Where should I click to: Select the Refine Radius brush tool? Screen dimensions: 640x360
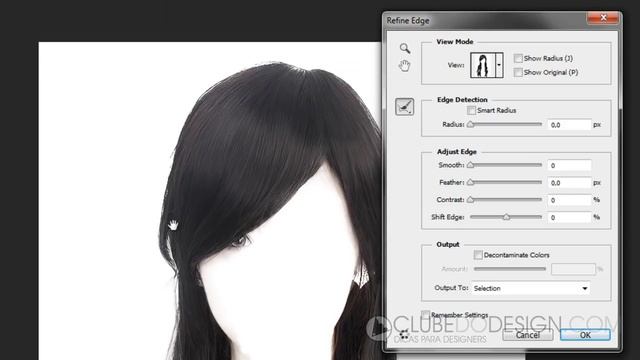(x=404, y=107)
